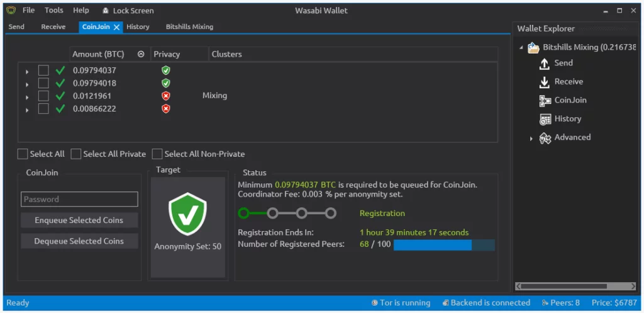Click Wallet Explorer scrollbar left arrow
This screenshot has height=313, width=644.
click(x=519, y=286)
